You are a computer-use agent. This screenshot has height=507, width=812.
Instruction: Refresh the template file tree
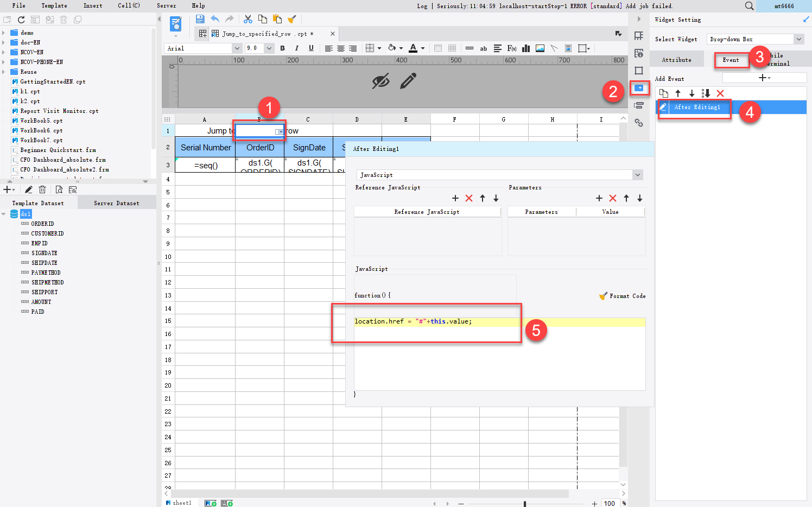pyautogui.click(x=21, y=20)
